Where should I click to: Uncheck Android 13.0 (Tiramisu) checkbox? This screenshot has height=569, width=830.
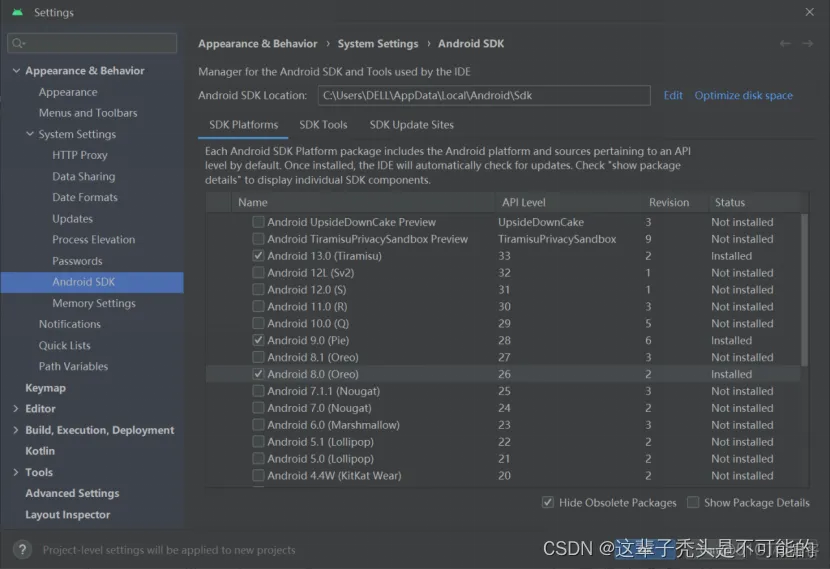(x=258, y=256)
